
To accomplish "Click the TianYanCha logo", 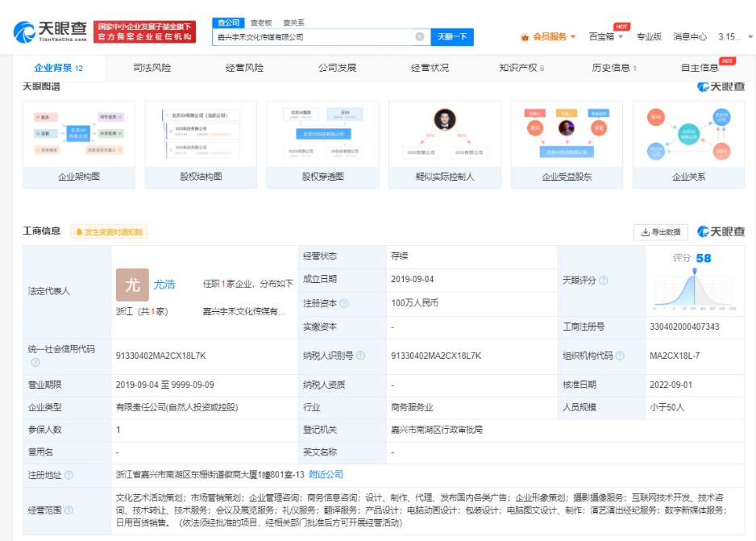I will point(50,31).
